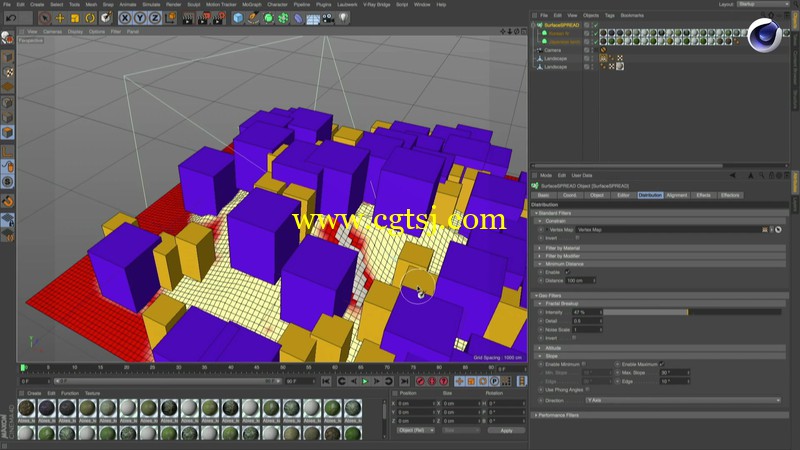
Task: Toggle the X axis lock
Action: point(125,18)
